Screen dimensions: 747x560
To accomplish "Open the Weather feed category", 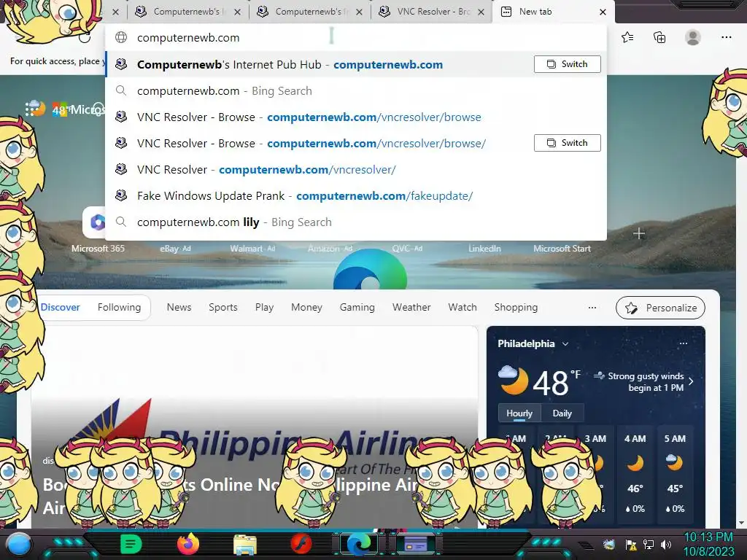I will (411, 308).
